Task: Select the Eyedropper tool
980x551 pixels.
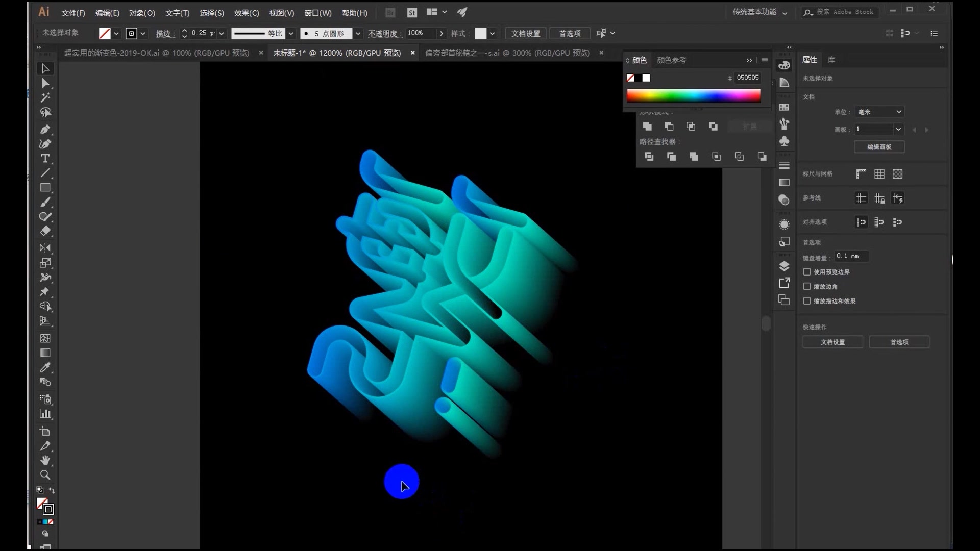Action: 45,367
